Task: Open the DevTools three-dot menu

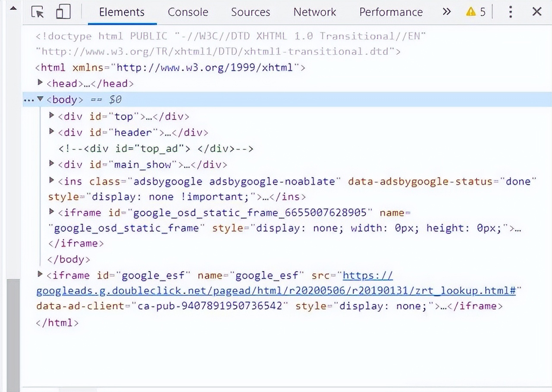Action: coord(510,12)
